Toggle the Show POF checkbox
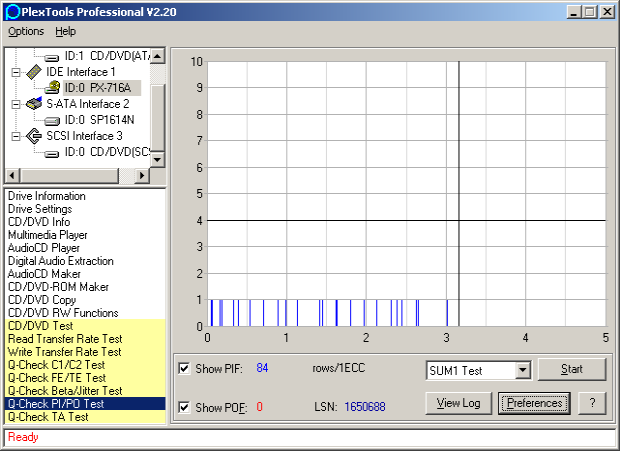The width and height of the screenshot is (620, 451). point(184,407)
